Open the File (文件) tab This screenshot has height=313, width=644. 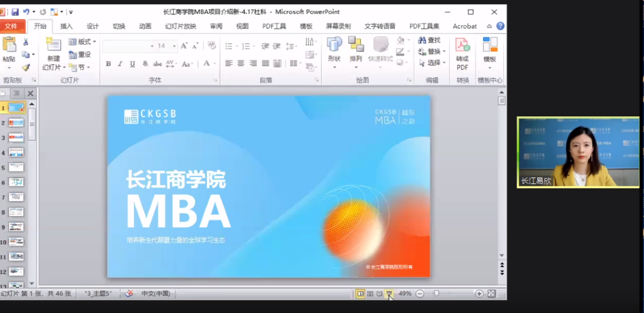tap(12, 26)
